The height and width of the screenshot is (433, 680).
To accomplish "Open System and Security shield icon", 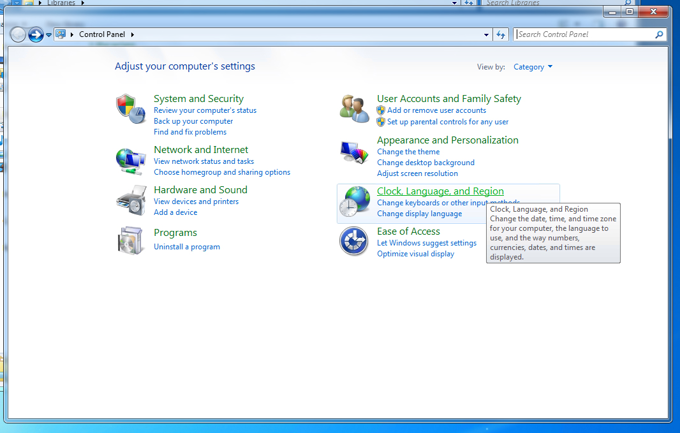I will [130, 109].
